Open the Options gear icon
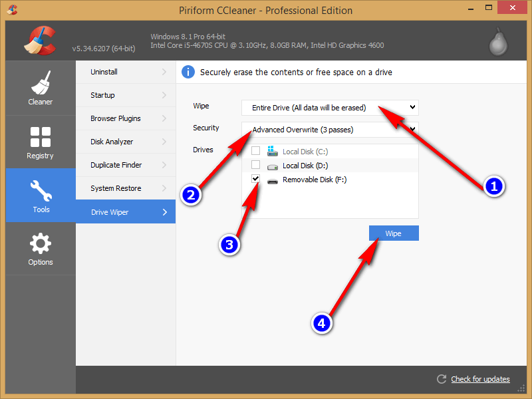 coord(41,243)
